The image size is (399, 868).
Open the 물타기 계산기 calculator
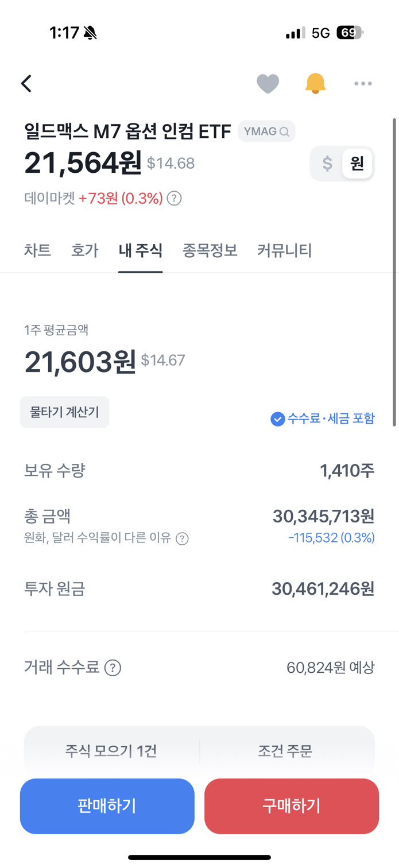tap(64, 412)
